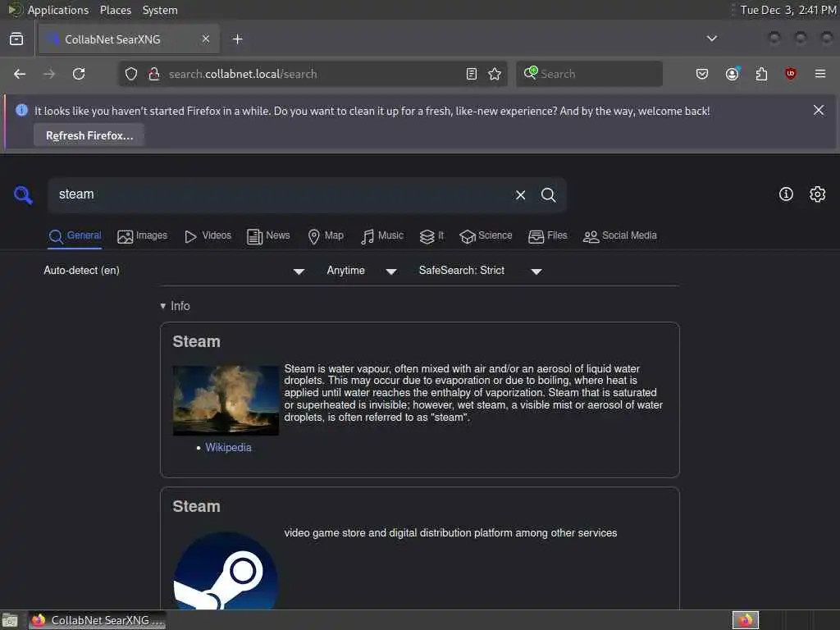This screenshot has height=630, width=840.
Task: Reload the page with the refresh icon
Action: (x=79, y=74)
